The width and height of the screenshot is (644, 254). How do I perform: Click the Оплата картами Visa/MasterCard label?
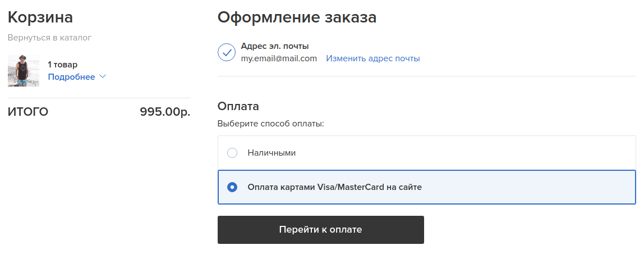[334, 187]
